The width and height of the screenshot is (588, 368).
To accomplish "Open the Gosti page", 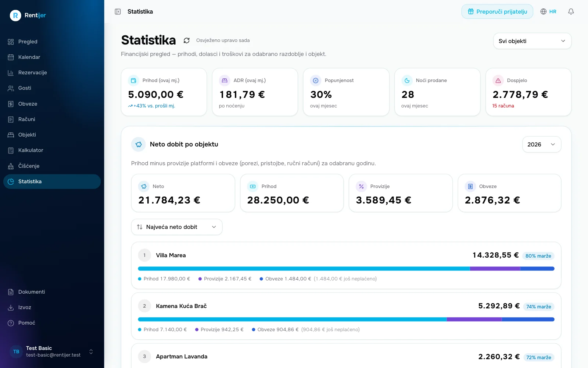I will [52, 88].
